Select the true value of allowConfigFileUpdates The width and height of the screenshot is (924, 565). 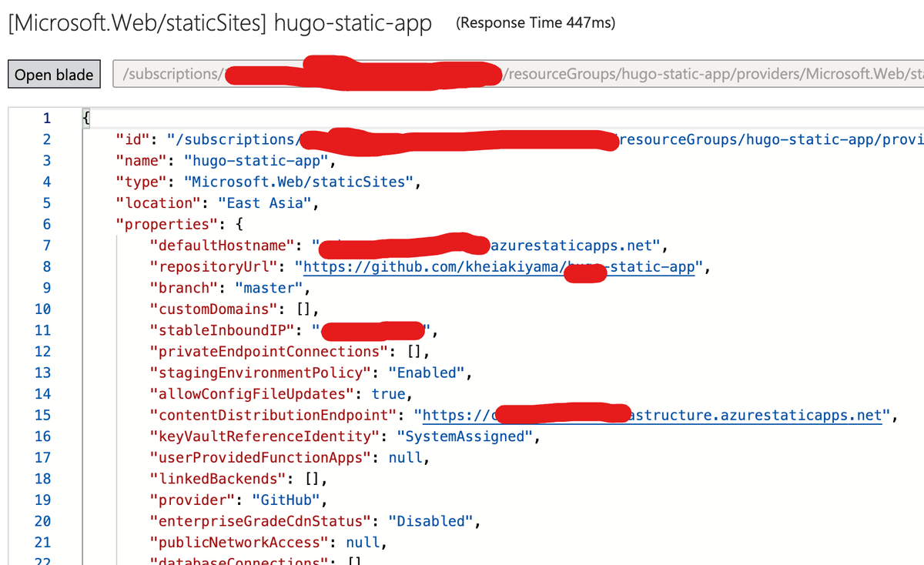click(x=388, y=393)
